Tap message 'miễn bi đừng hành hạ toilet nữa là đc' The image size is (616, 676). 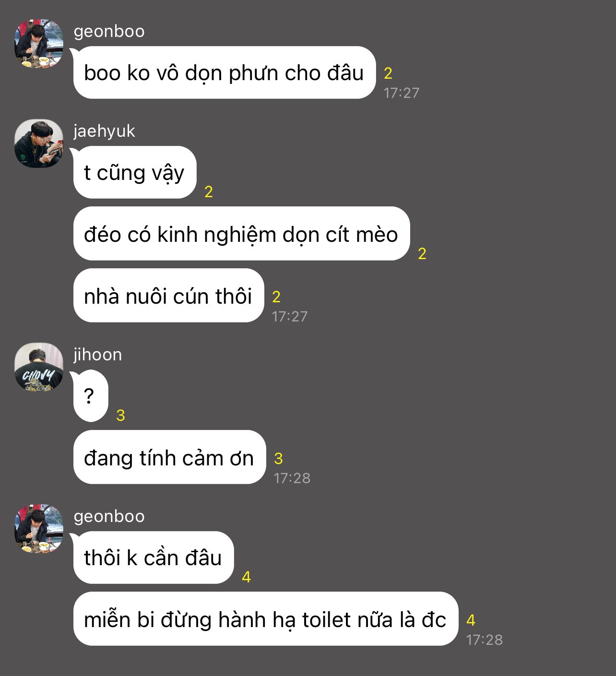[266, 619]
